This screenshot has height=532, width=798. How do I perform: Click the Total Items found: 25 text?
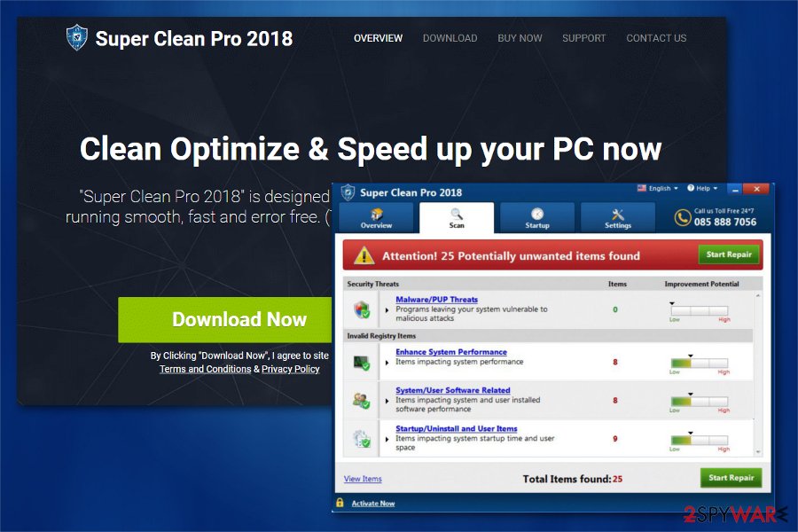click(x=573, y=479)
